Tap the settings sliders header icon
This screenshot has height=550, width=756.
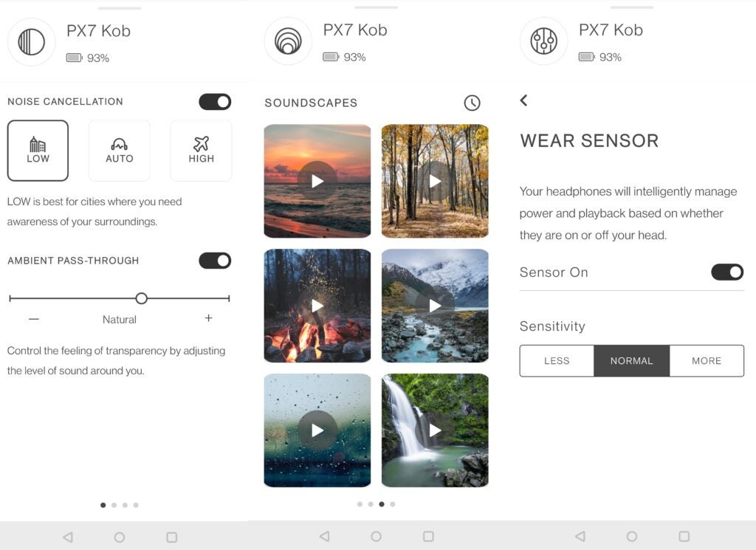(544, 41)
